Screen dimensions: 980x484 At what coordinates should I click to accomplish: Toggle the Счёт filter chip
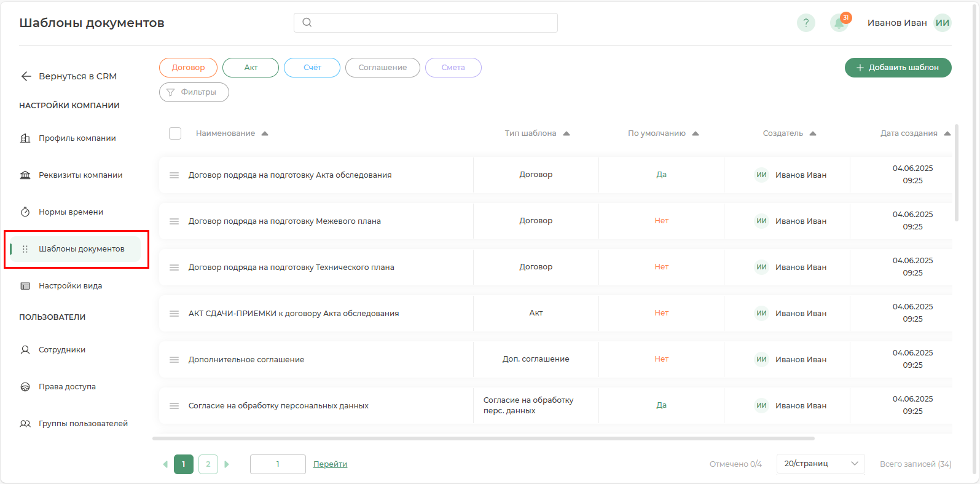point(312,68)
